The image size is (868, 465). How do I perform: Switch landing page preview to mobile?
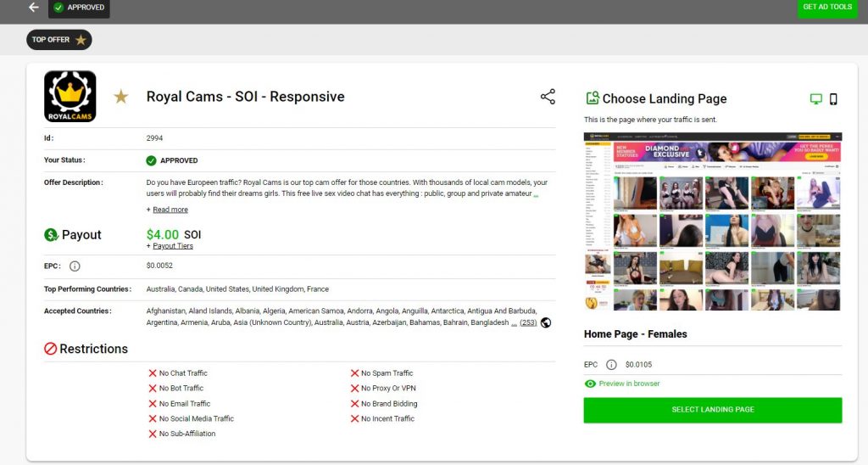tap(833, 99)
